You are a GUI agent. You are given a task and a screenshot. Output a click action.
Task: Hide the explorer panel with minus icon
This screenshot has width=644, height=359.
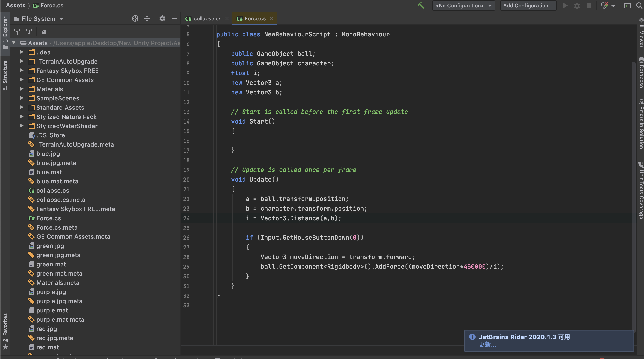[x=174, y=18]
